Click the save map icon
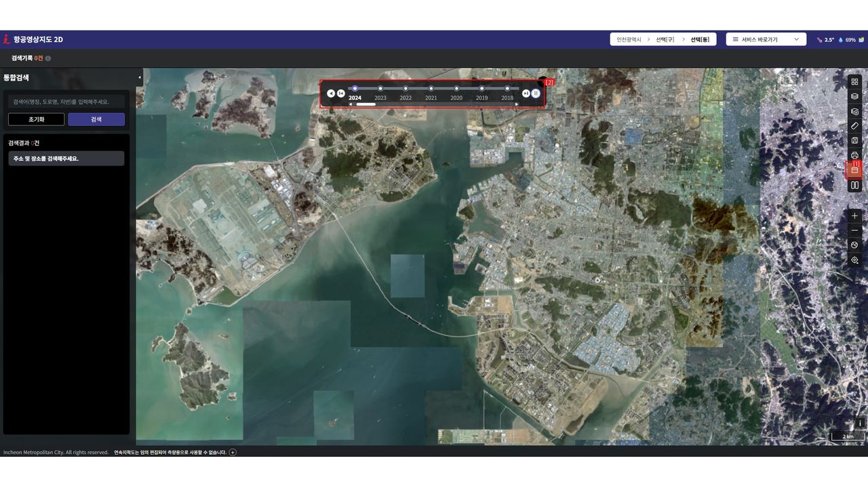The width and height of the screenshot is (868, 488). click(x=854, y=140)
